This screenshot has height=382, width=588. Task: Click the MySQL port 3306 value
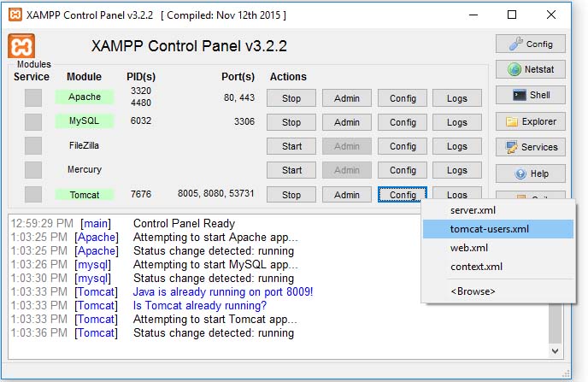[244, 121]
